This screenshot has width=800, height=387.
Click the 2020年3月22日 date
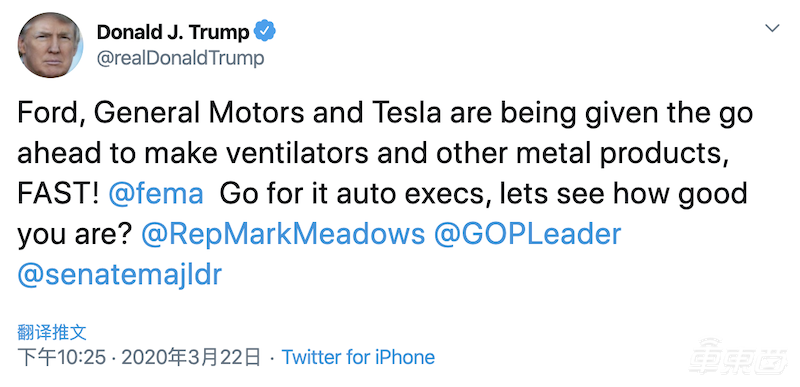pyautogui.click(x=192, y=357)
